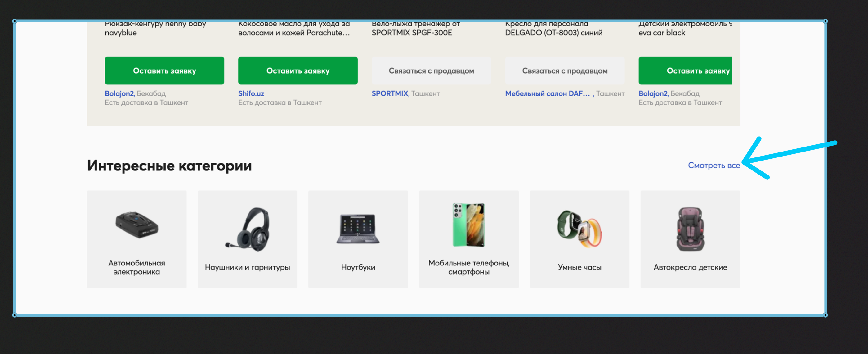Click the child car seat image
Viewport: 868px width, 354px height.
pos(690,229)
